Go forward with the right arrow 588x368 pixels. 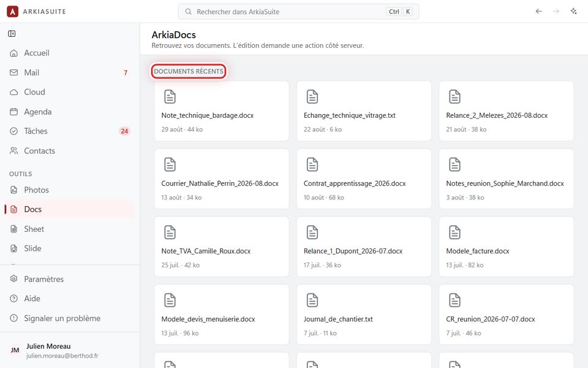tap(556, 11)
